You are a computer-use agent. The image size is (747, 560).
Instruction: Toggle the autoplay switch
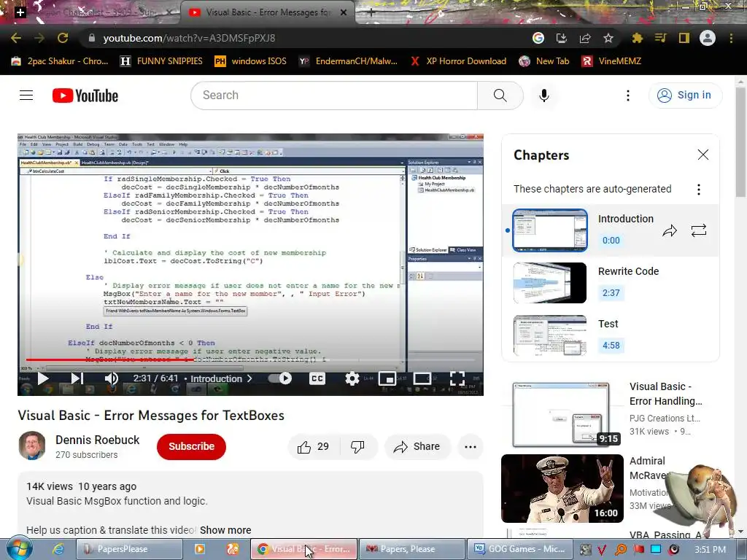pos(280,378)
